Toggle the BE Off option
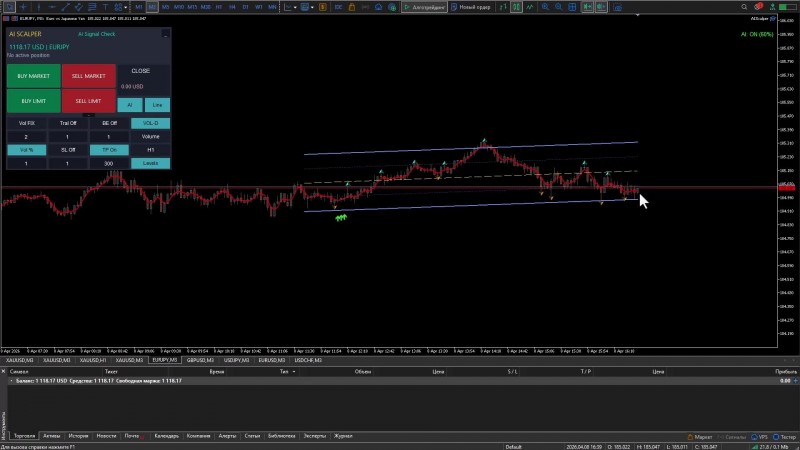800x450 pixels. [109, 123]
